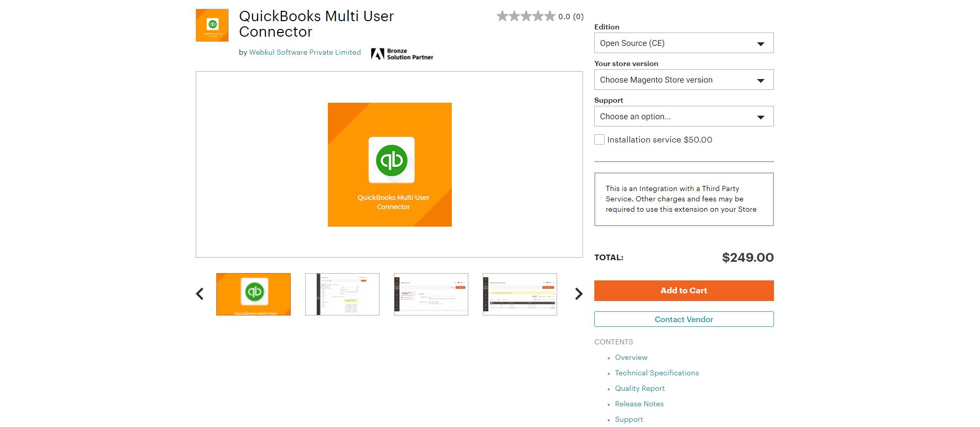
Task: Click the QuickBooks Multi User Connector title
Action: (x=317, y=24)
